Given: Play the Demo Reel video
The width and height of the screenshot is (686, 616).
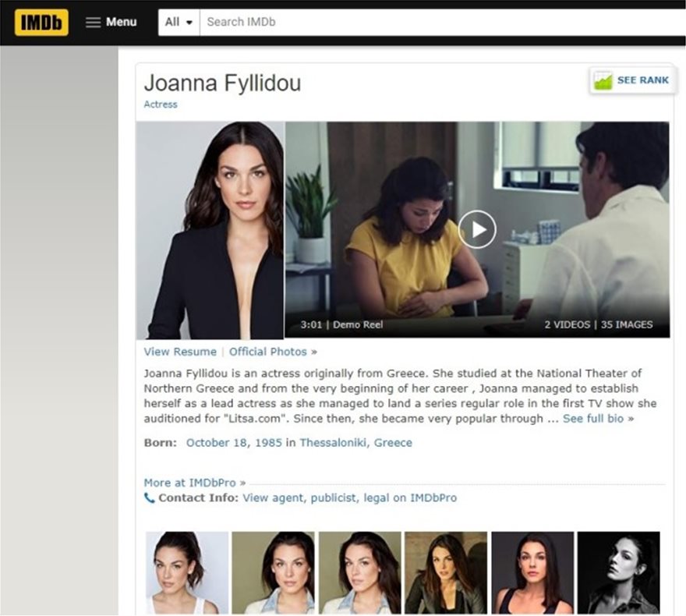Looking at the screenshot, I should click(476, 229).
